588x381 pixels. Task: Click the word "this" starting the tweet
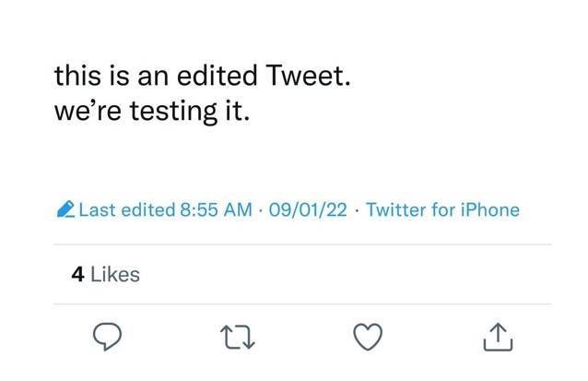77,76
